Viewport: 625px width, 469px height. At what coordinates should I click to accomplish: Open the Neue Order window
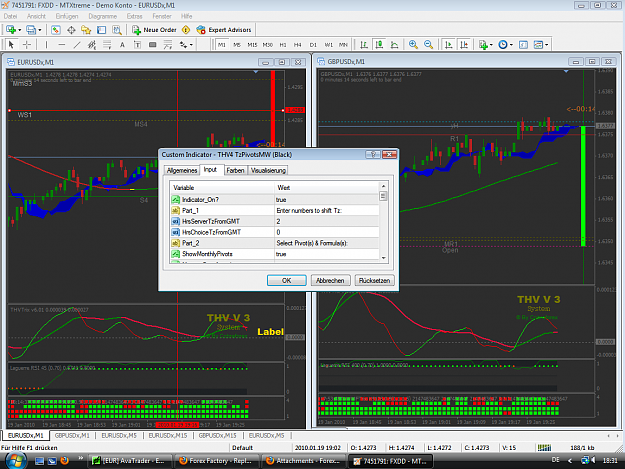(154, 30)
